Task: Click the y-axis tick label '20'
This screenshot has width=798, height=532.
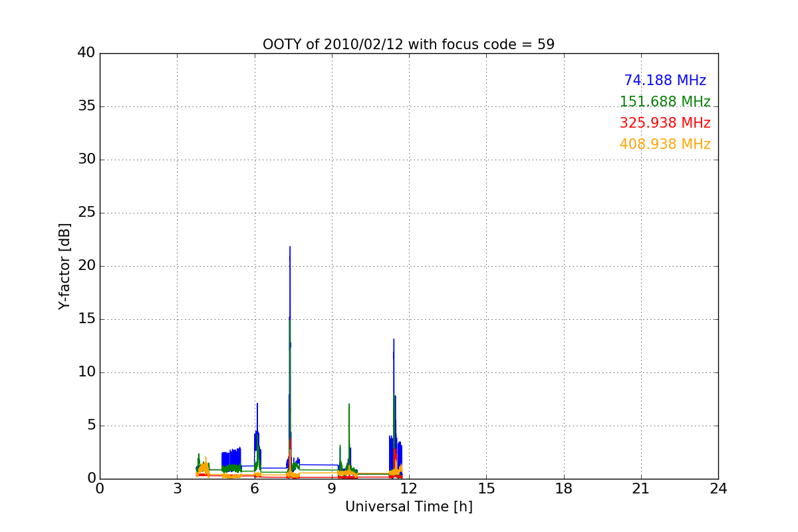Action: [x=86, y=266]
